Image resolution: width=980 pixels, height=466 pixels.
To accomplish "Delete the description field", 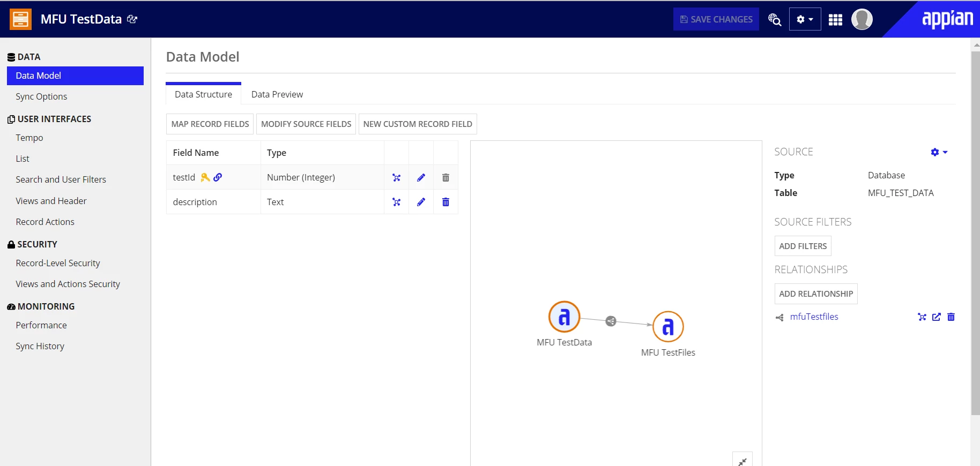I will [x=446, y=202].
